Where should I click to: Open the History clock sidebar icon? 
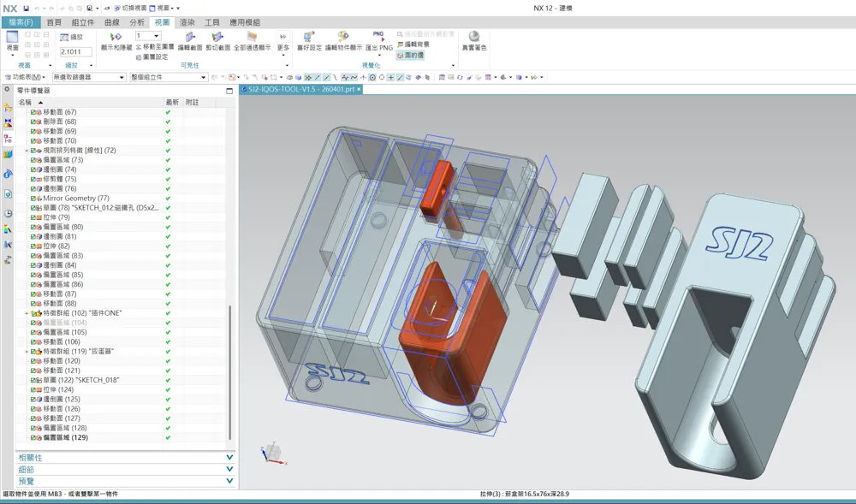[x=8, y=213]
